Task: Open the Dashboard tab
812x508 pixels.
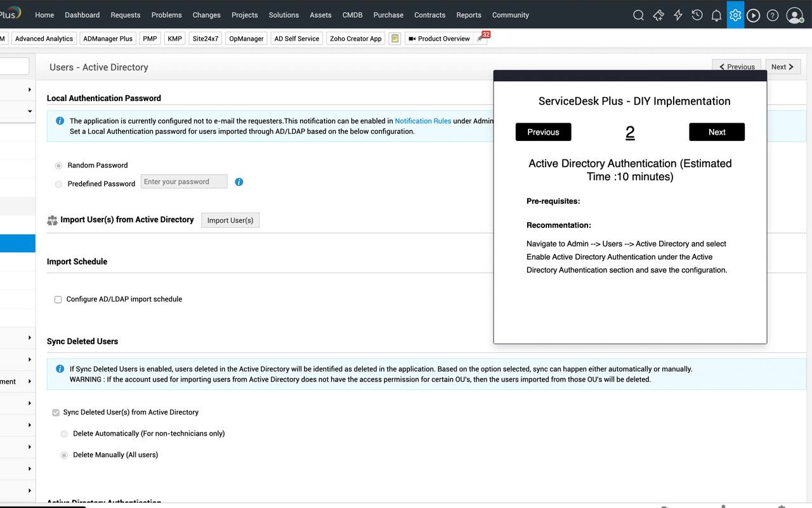Action: pos(82,15)
